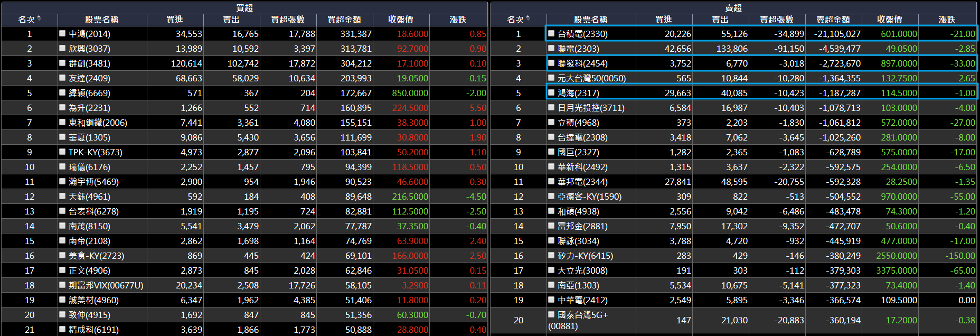This screenshot has width=980, height=336.
Task: Select 中鴻 買超金額 value 331,387
Action: [356, 34]
